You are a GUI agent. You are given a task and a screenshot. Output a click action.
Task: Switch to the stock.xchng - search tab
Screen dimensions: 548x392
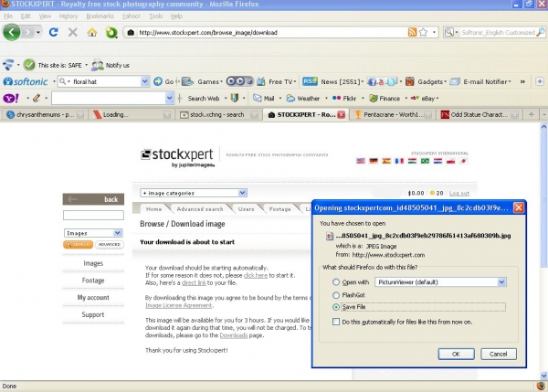pyautogui.click(x=217, y=114)
